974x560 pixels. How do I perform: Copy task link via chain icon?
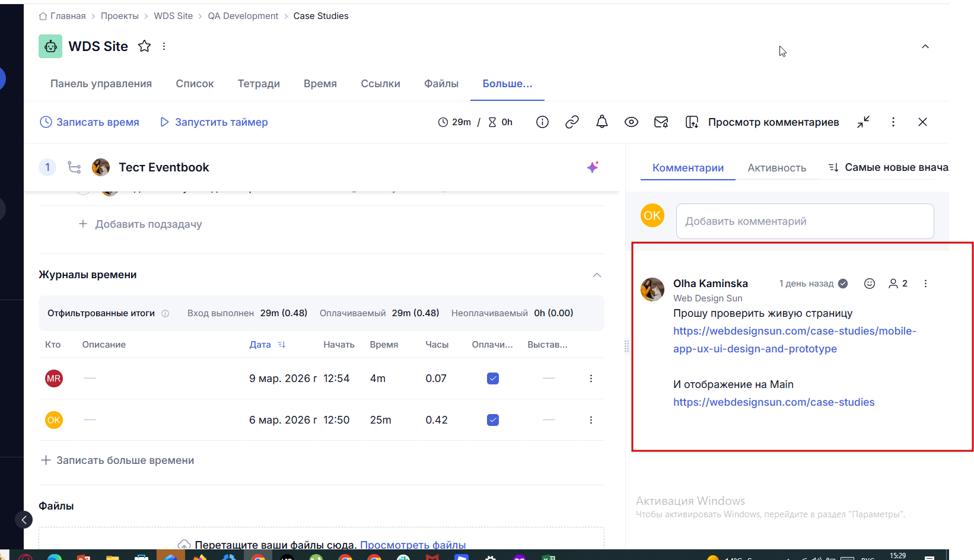tap(572, 122)
